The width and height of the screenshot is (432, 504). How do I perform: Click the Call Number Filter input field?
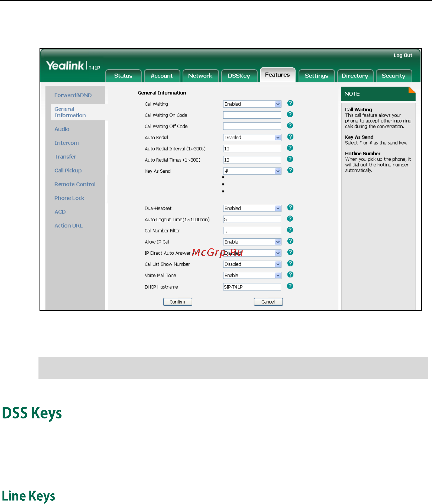pos(252,231)
